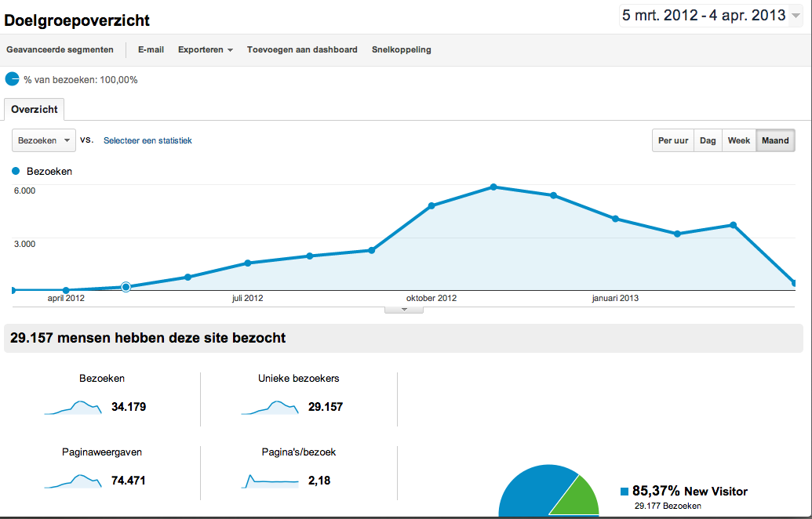Click the 29.177 Bezoeken text
The height and width of the screenshot is (519, 812).
click(x=668, y=506)
